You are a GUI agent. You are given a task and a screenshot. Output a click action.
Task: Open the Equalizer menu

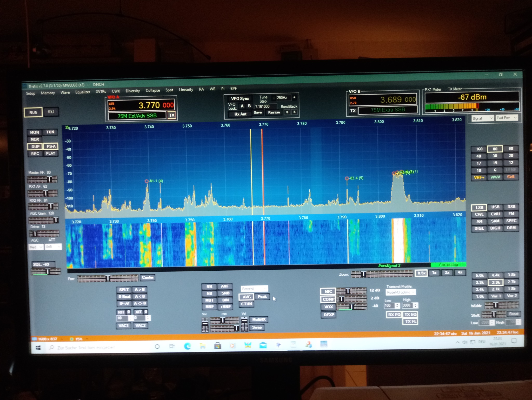pyautogui.click(x=83, y=92)
